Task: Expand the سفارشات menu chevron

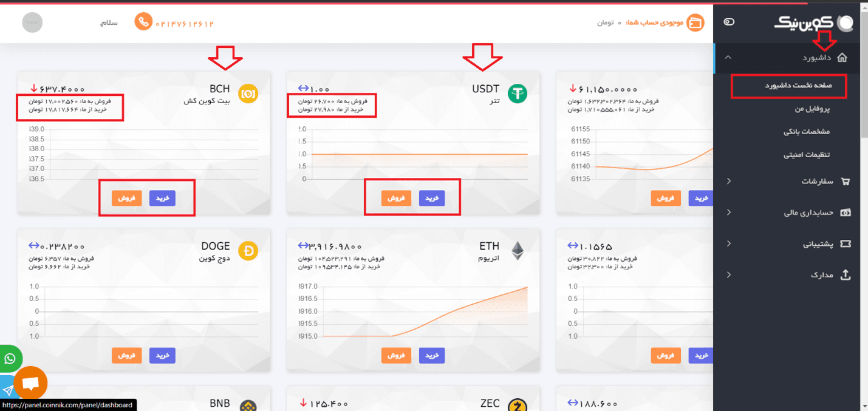Action: (x=729, y=181)
